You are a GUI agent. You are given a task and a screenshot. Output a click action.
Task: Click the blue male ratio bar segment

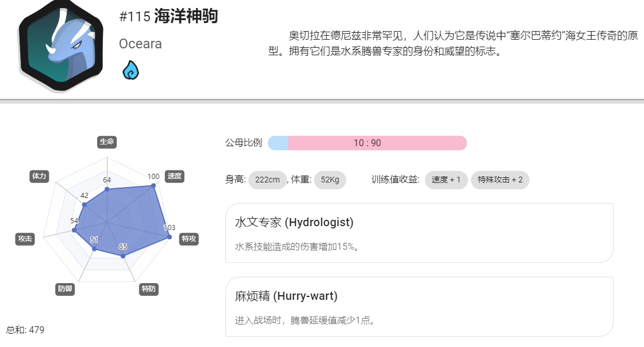(x=278, y=143)
